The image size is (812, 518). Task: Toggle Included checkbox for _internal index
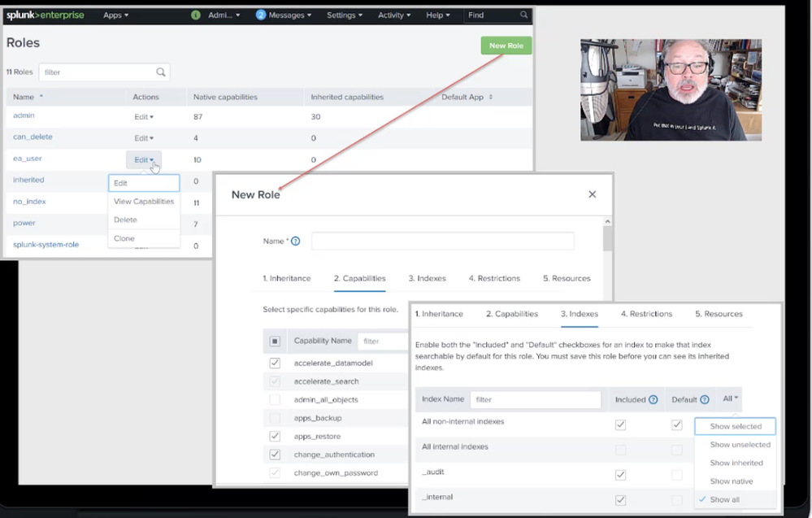click(620, 500)
